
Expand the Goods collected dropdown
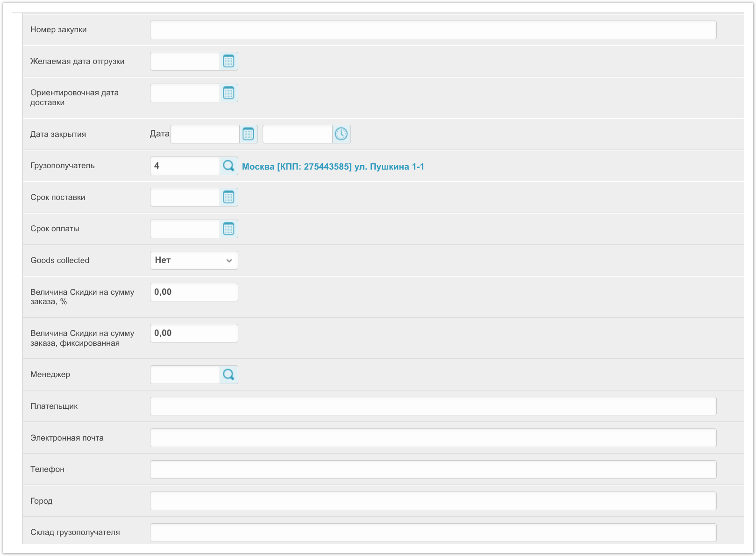click(194, 260)
